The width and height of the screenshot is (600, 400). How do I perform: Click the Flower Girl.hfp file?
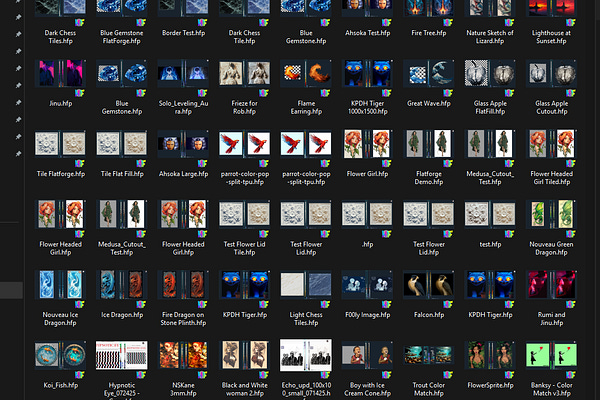coord(367,154)
